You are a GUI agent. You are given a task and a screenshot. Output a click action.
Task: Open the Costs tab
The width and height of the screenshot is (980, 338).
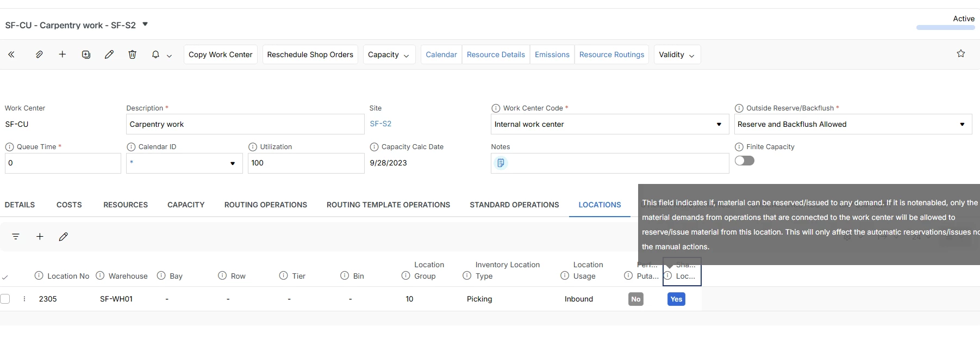click(69, 205)
